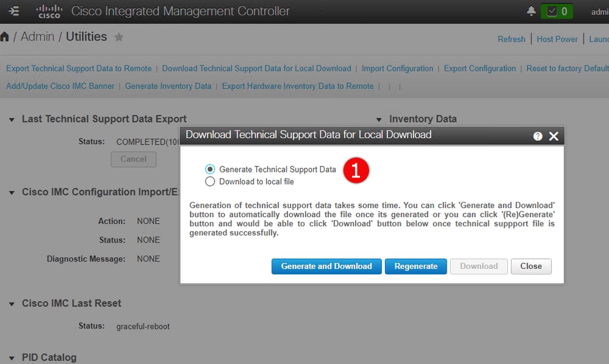Click the graceful-reboot status value

pyautogui.click(x=143, y=326)
